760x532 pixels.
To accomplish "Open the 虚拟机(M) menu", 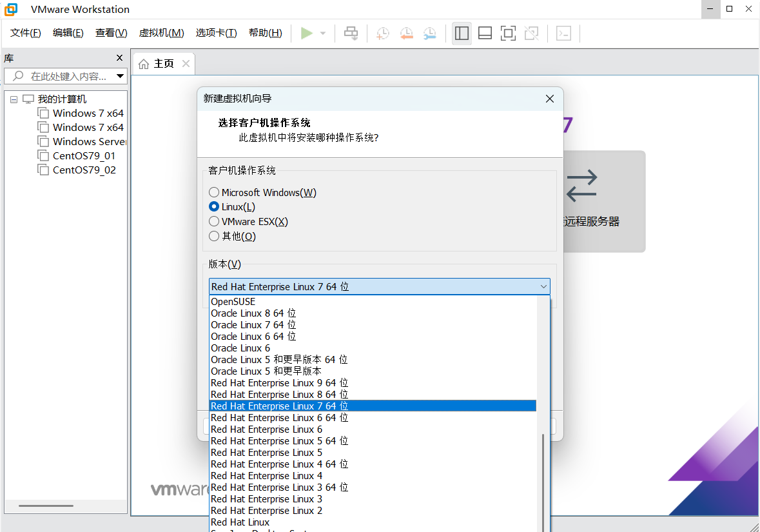I will point(161,33).
